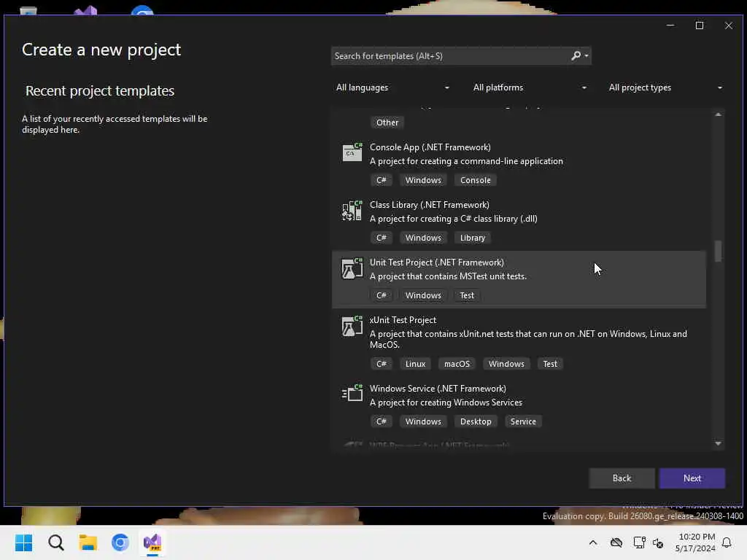Screen dimensions: 747x560
Task: Open the Windows Start menu
Action: coord(23,542)
